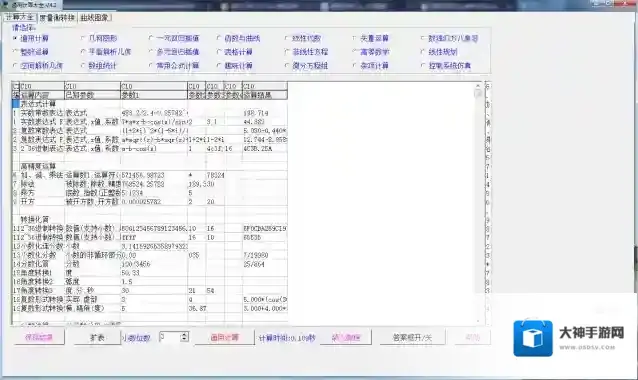Click the 弧度 cell

pyautogui.click(x=92, y=282)
